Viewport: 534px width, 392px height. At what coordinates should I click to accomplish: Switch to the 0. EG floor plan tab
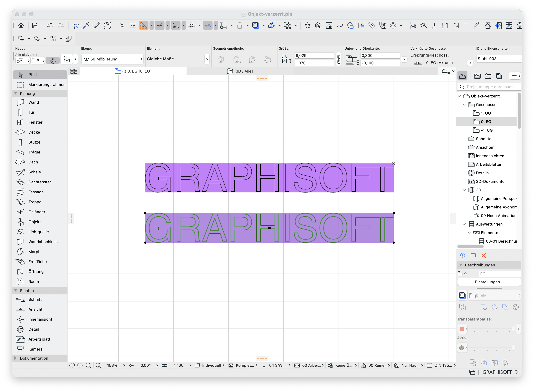pyautogui.click(x=133, y=71)
